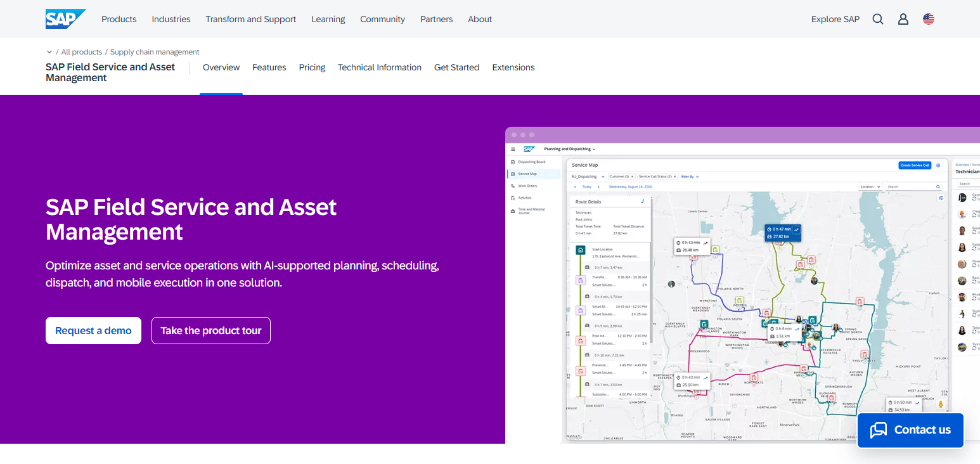Click the Technicians panel Search field
This screenshot has width=980, height=464.
pyautogui.click(x=967, y=184)
